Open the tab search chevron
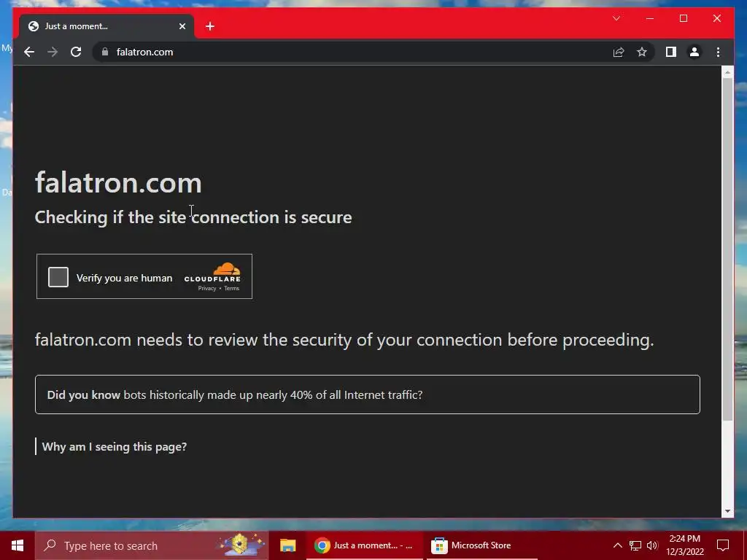747x560 pixels. click(616, 18)
